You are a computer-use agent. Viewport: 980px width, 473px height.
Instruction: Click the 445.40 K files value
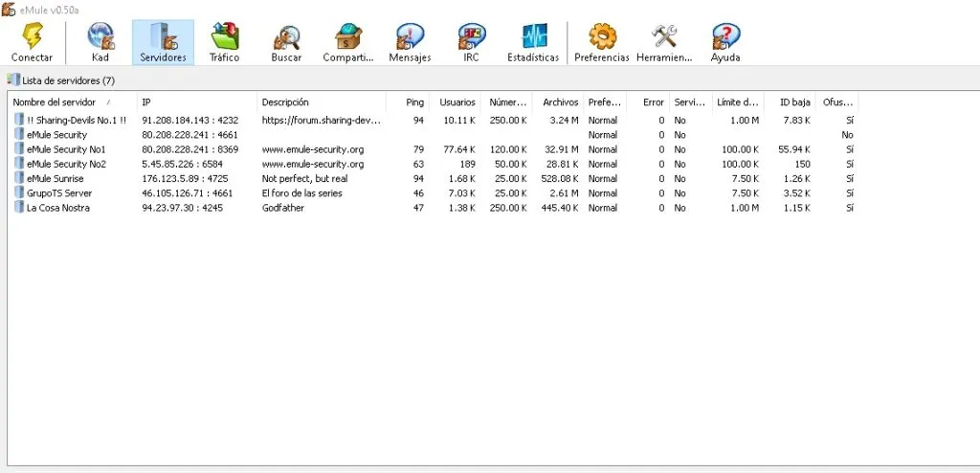[559, 207]
